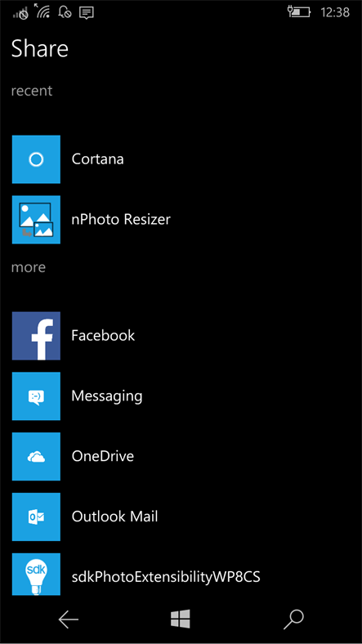Viewport: 362px width, 644px height.
Task: Tap the Cortana app tile icon
Action: [x=36, y=159]
